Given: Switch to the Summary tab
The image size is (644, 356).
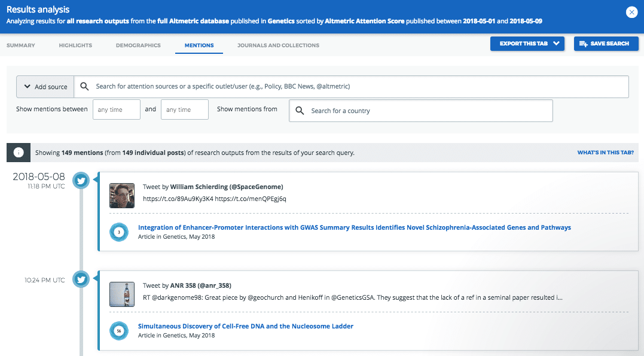Looking at the screenshot, I should pos(21,45).
